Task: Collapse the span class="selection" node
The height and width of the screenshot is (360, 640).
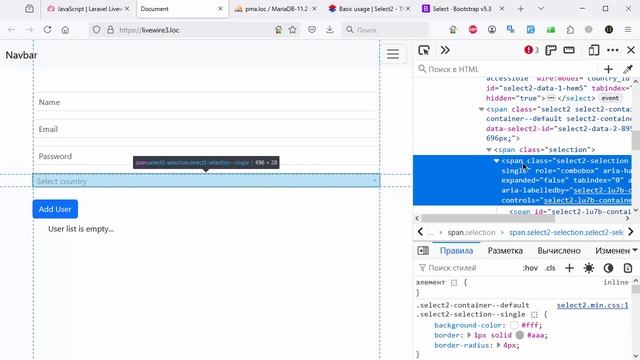Action: tap(489, 150)
